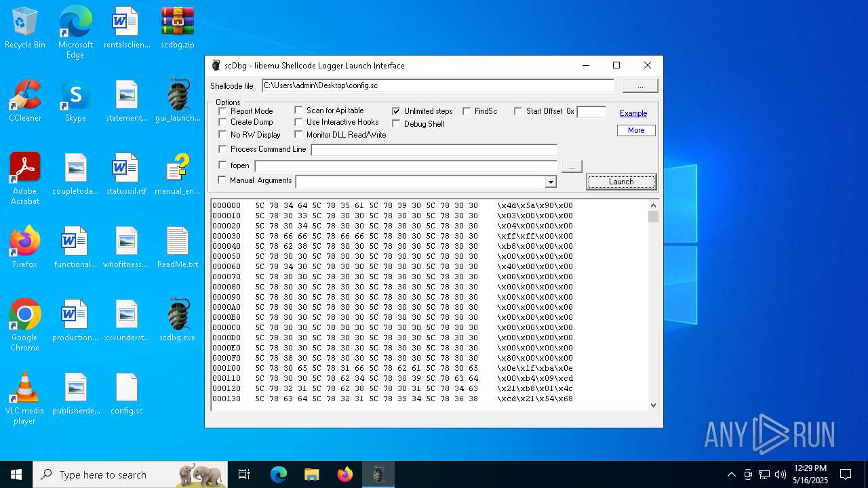Show hidden system tray icons

731,474
